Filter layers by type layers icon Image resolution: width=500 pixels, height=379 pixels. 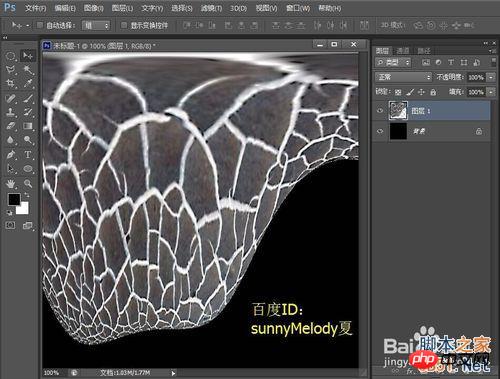point(451,62)
